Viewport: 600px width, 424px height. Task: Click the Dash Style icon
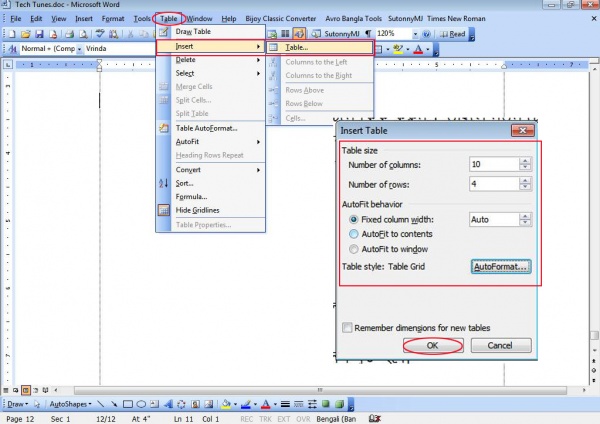pos(299,404)
